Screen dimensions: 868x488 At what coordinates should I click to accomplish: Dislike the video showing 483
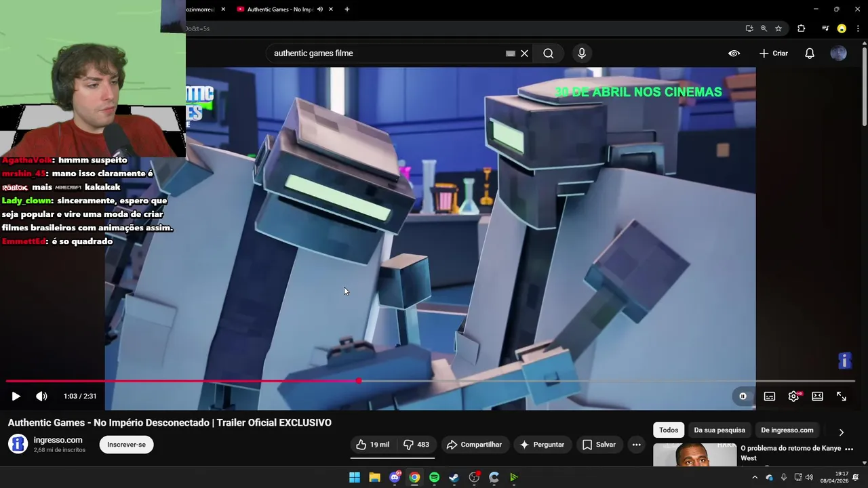point(416,445)
